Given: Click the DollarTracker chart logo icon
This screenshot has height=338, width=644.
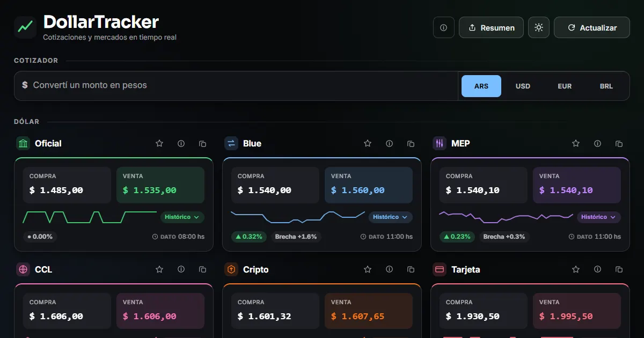Looking at the screenshot, I should pyautogui.click(x=25, y=27).
